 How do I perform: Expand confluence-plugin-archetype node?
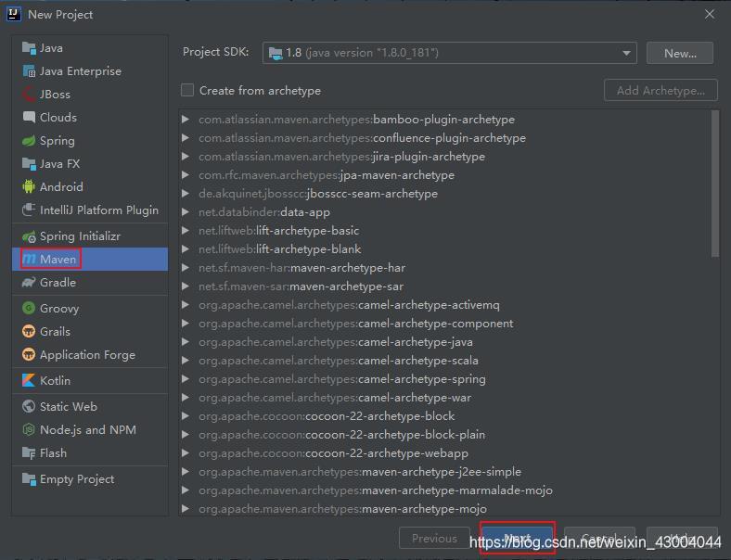[x=186, y=138]
